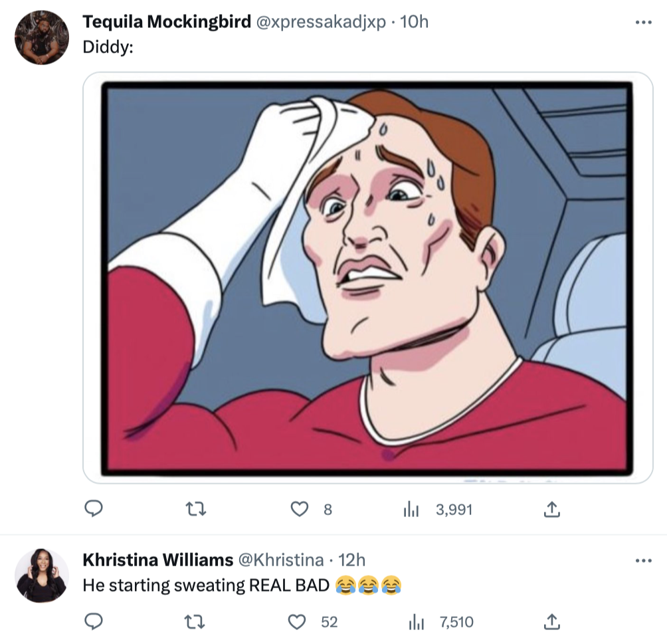Like the tweet with 52 likes
The image size is (667, 644).
(300, 621)
